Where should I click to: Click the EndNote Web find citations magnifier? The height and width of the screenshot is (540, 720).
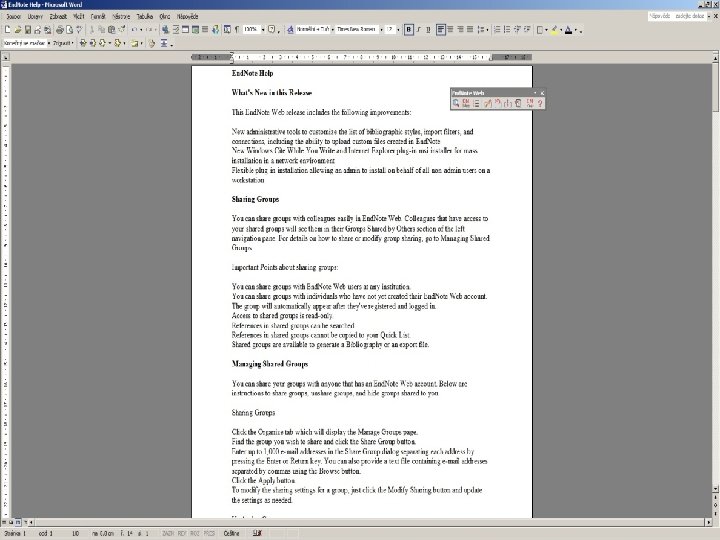pos(456,103)
